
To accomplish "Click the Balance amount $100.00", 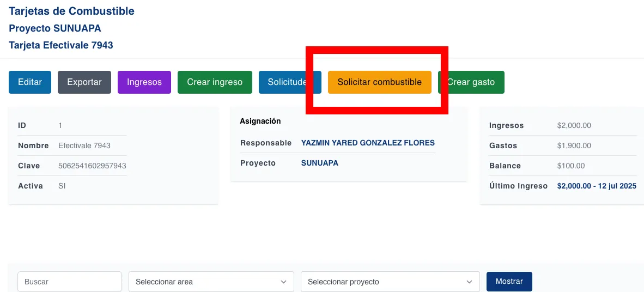I will point(570,166).
